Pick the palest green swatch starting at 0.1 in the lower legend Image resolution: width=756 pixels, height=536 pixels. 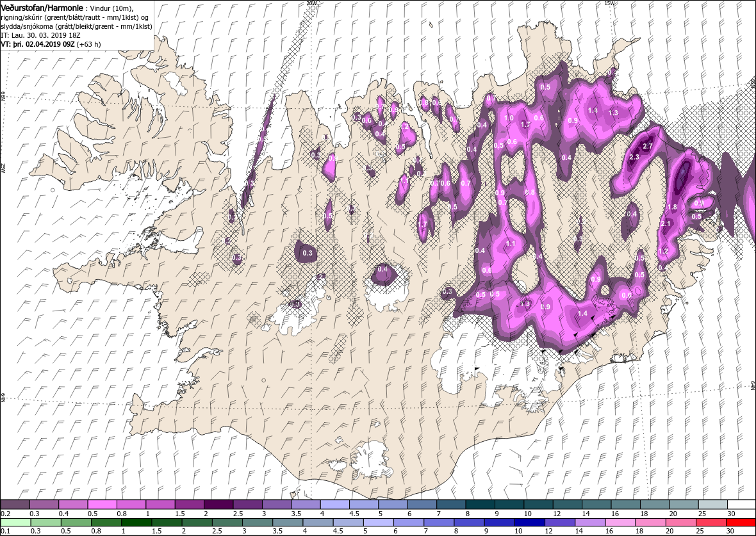point(15,523)
